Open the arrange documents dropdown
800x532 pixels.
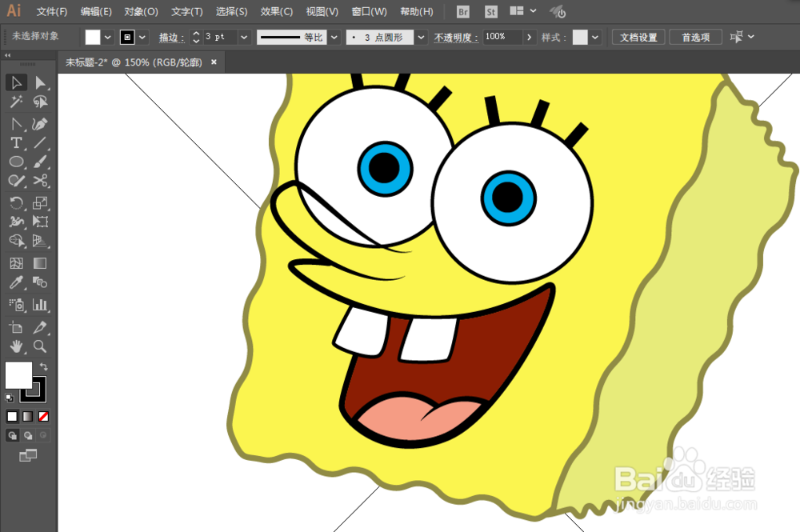click(x=523, y=11)
